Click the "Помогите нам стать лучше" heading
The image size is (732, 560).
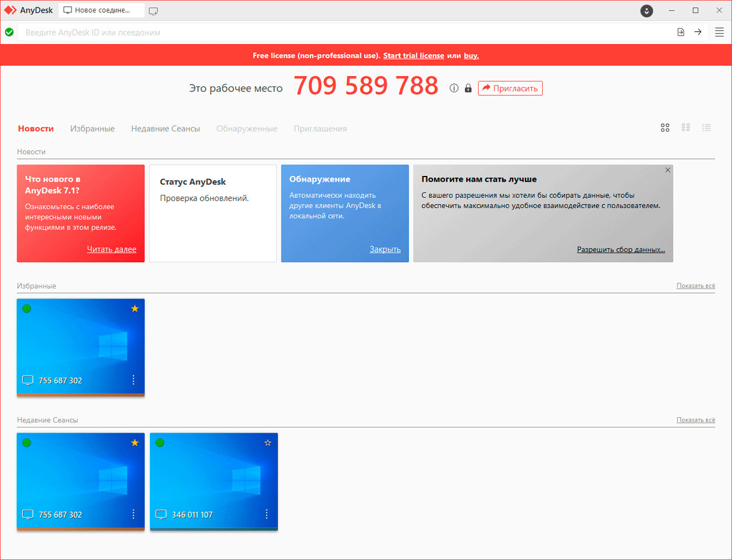click(x=479, y=179)
